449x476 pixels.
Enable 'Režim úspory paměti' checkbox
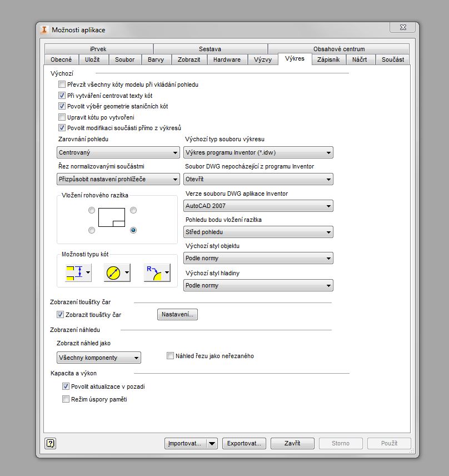pyautogui.click(x=66, y=399)
